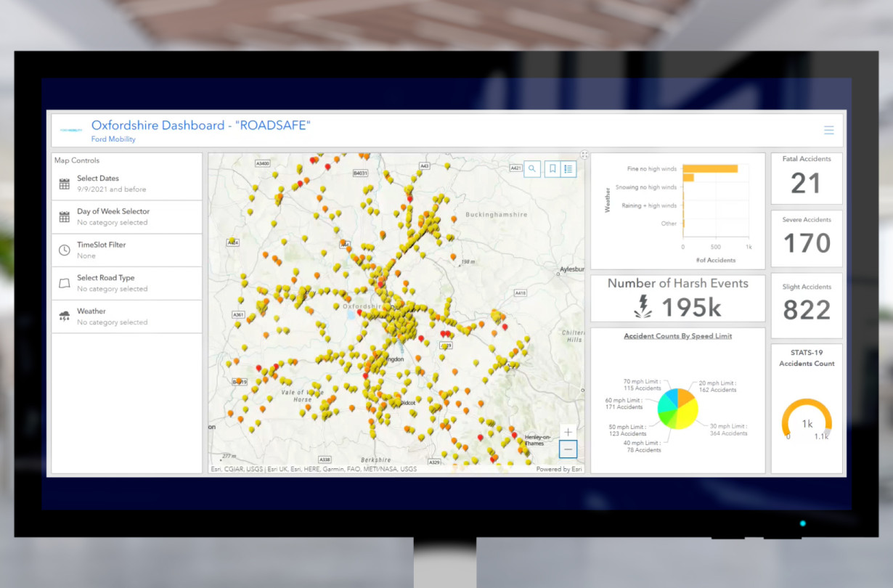Click the 30 mph yellow pie slice
The height and width of the screenshot is (588, 893).
click(x=688, y=413)
